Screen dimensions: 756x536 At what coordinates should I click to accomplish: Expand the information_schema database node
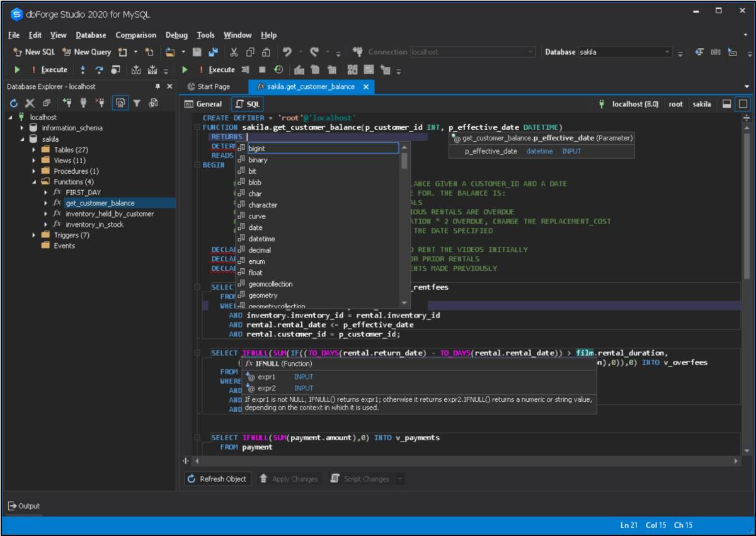click(x=23, y=128)
